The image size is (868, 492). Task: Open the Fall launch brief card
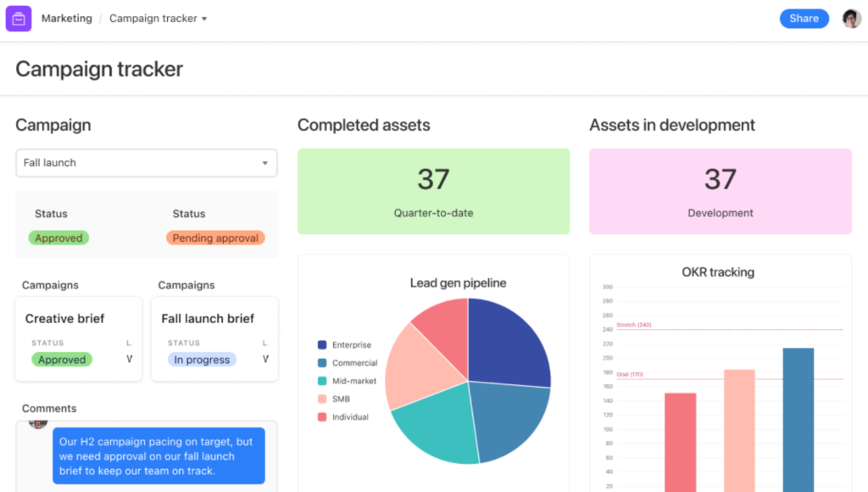(214, 339)
